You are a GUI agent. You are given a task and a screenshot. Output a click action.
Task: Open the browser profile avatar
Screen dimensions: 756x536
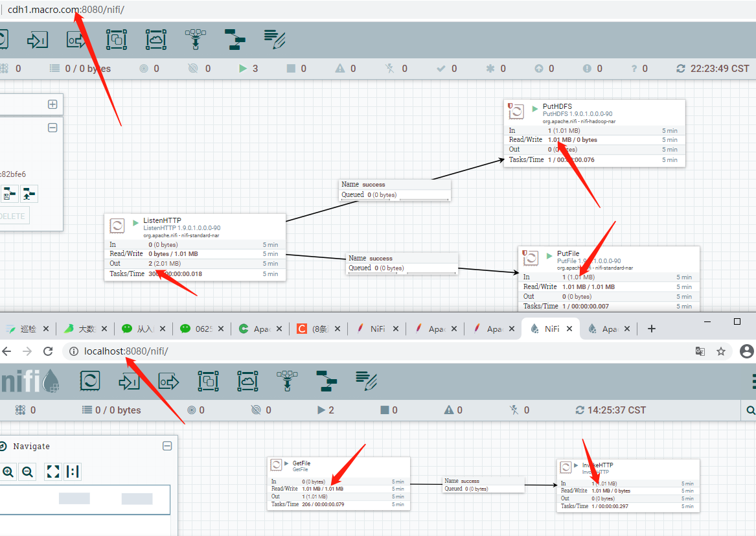coord(746,351)
